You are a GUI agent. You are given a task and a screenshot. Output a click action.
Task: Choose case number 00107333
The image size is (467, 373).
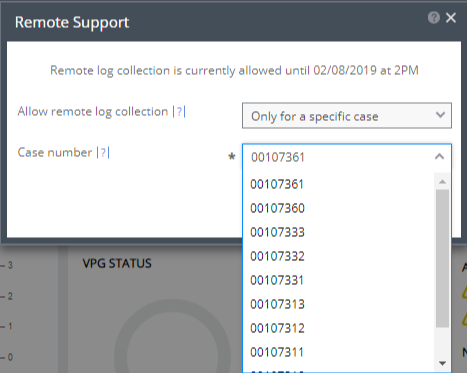point(339,232)
